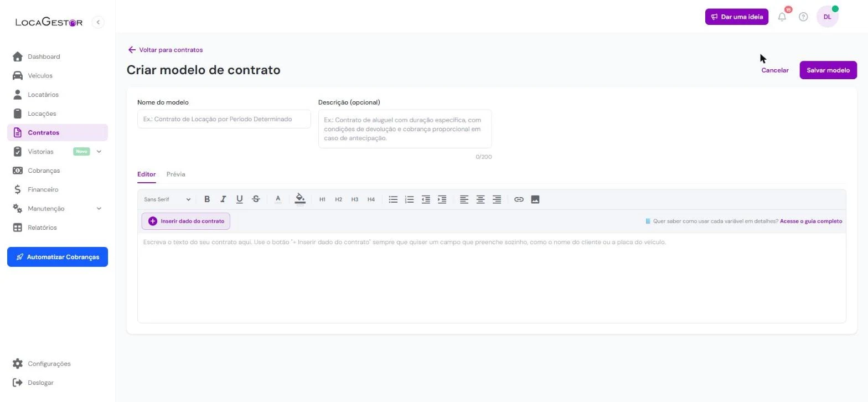Image resolution: width=868 pixels, height=402 pixels.
Task: Open Manutenção in the sidebar
Action: [x=46, y=209]
